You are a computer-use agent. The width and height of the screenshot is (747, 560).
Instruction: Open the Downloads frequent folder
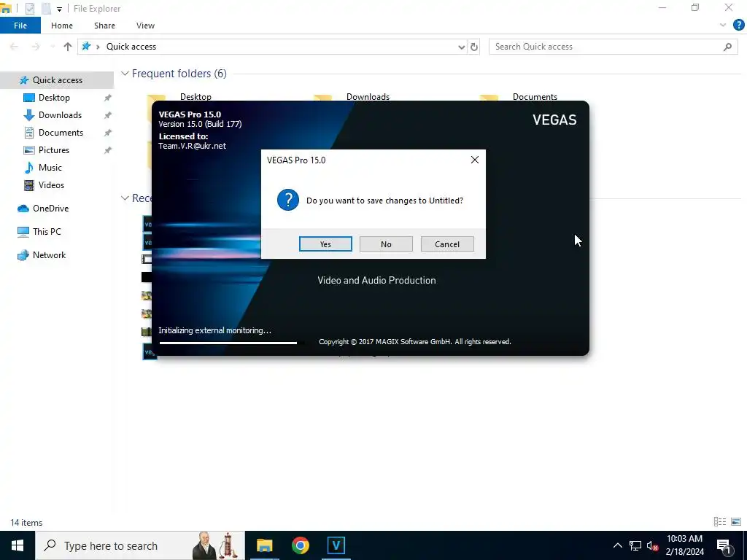click(x=368, y=97)
